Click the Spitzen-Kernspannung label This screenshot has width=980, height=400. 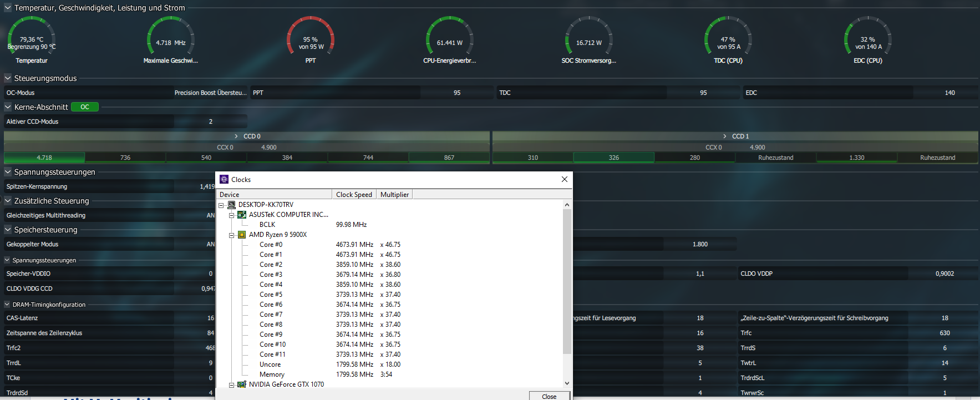pos(37,186)
